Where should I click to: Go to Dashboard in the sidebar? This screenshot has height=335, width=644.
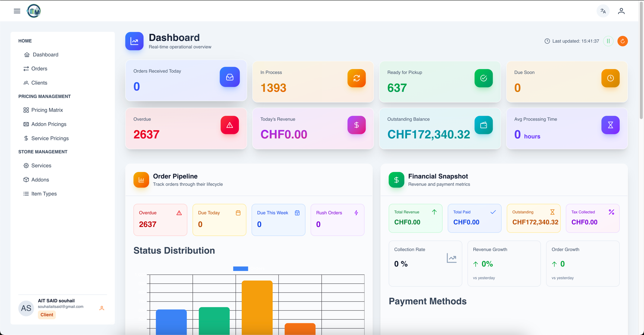[x=63, y=55]
